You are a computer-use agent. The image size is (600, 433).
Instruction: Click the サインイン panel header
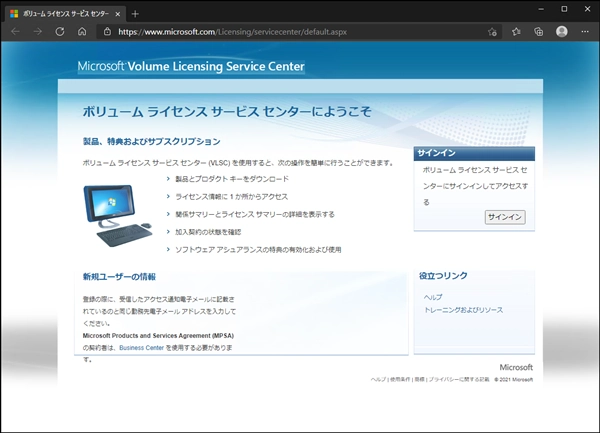[x=474, y=153]
